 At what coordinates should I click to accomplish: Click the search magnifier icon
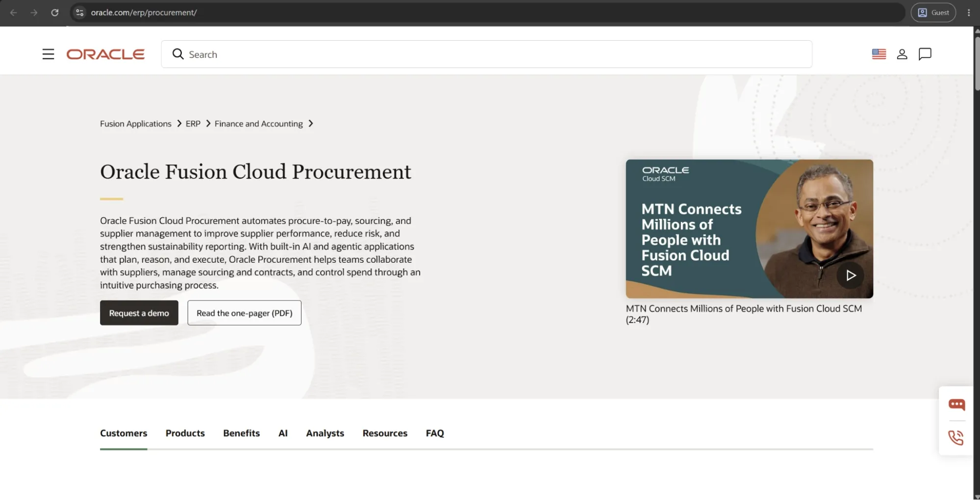(178, 54)
